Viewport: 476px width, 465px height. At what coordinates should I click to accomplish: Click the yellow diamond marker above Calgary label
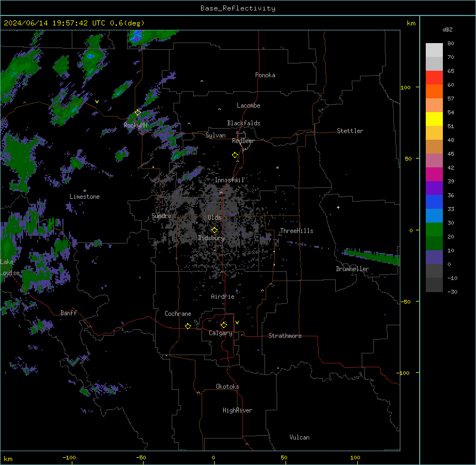click(224, 325)
